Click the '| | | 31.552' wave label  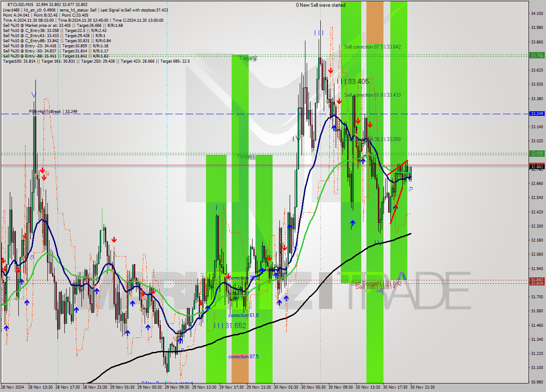230,326
